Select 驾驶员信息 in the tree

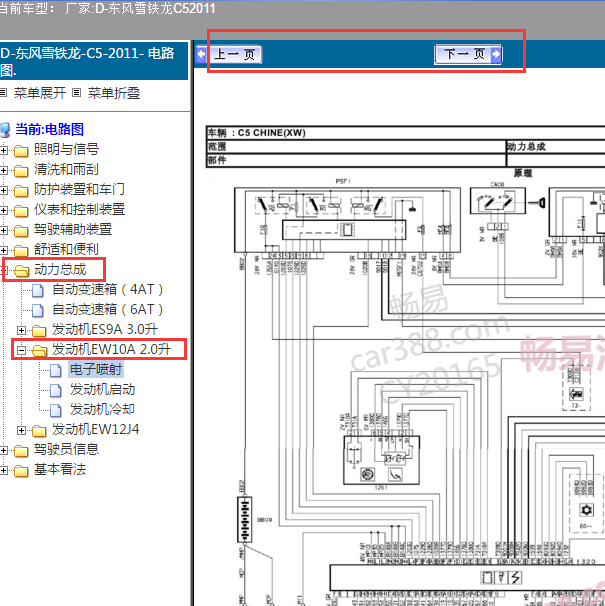tap(66, 450)
